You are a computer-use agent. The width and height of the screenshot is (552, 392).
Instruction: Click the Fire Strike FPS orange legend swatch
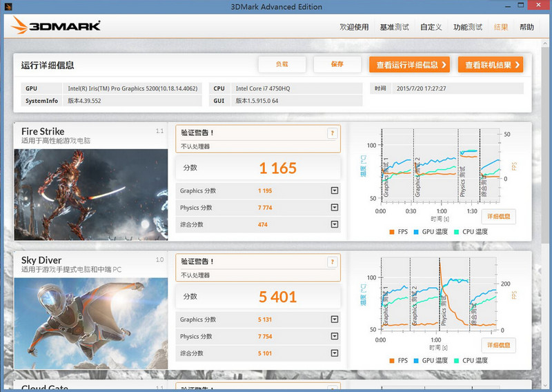pos(392,232)
